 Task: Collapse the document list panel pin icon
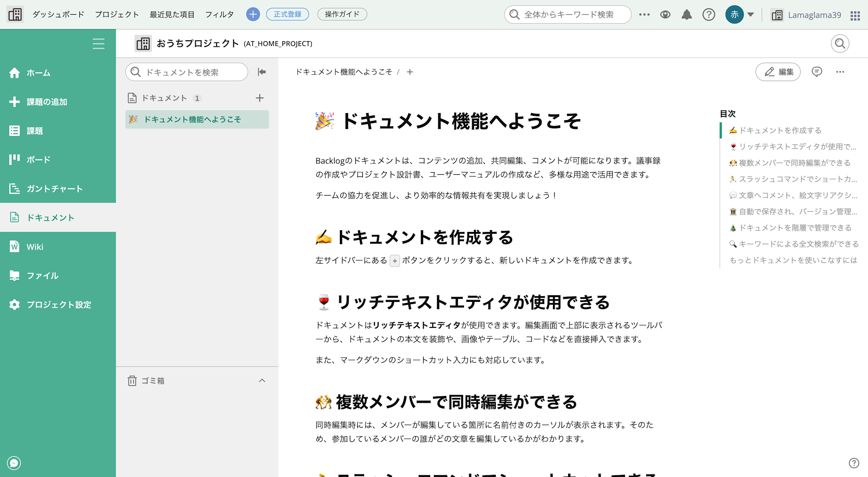click(x=262, y=72)
